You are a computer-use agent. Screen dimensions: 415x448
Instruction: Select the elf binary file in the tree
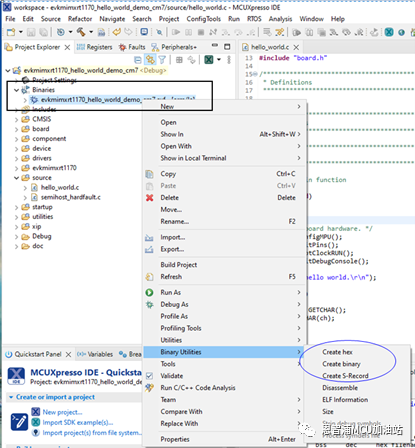point(113,100)
